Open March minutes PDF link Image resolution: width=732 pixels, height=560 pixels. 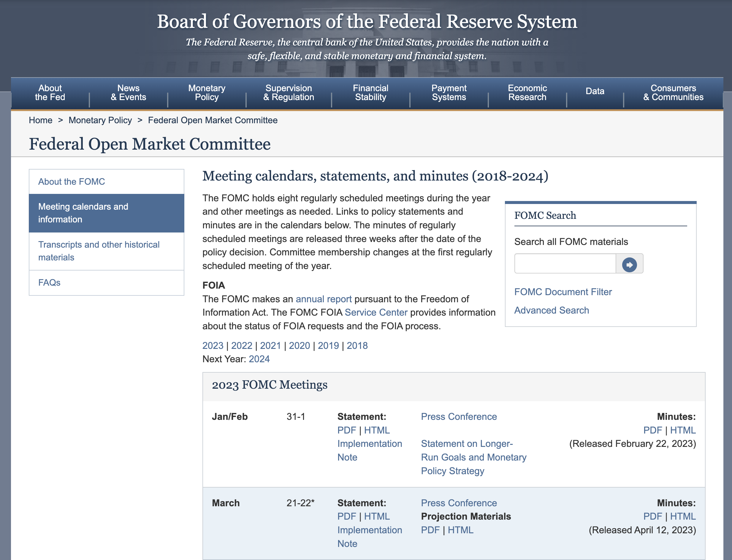(x=652, y=516)
